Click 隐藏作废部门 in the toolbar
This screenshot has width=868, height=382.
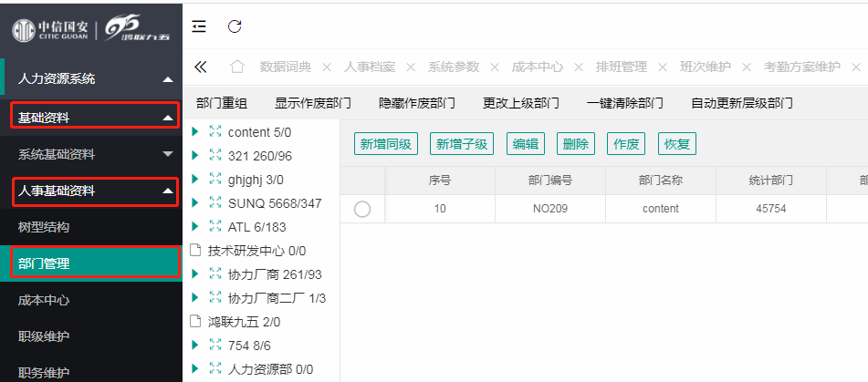[x=417, y=103]
